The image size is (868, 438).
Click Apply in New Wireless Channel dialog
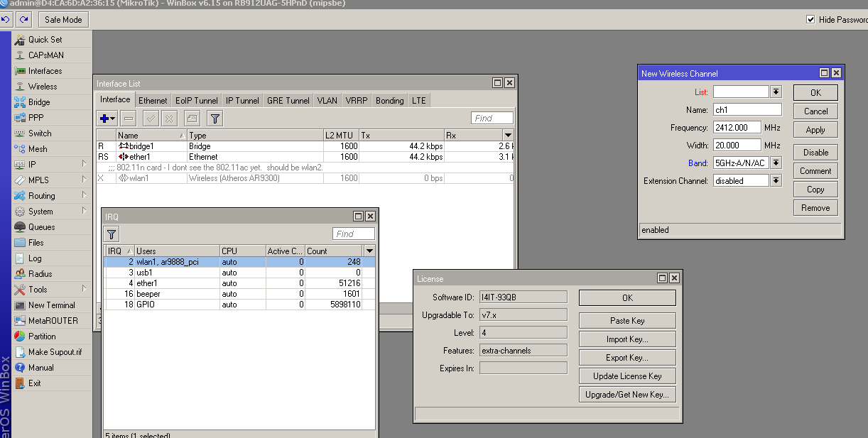tap(815, 130)
